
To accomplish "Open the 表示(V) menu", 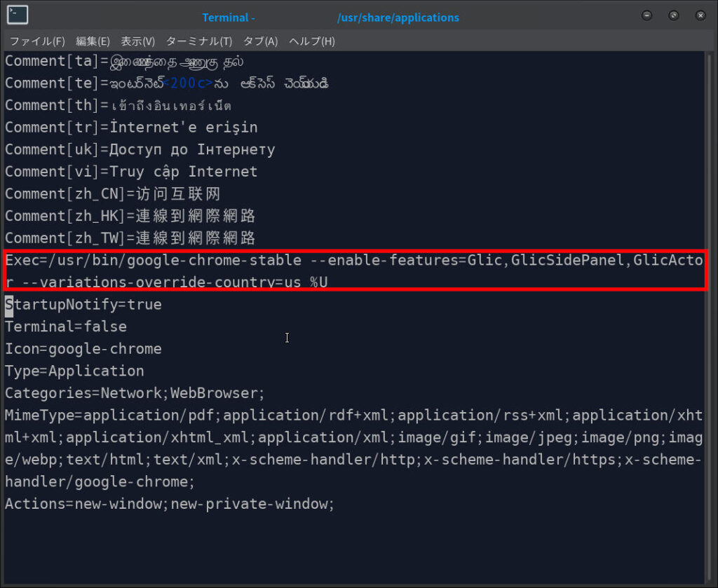I will point(138,41).
